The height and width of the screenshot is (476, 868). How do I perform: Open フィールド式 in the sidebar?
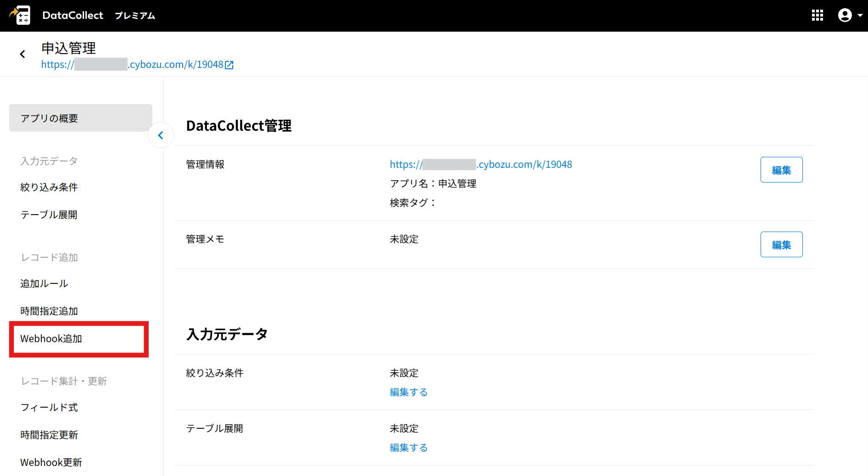click(49, 407)
